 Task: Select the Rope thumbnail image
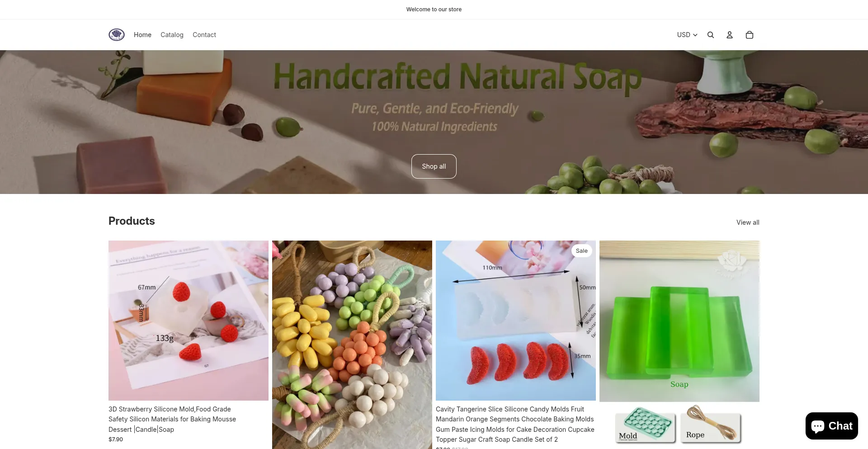click(711, 424)
